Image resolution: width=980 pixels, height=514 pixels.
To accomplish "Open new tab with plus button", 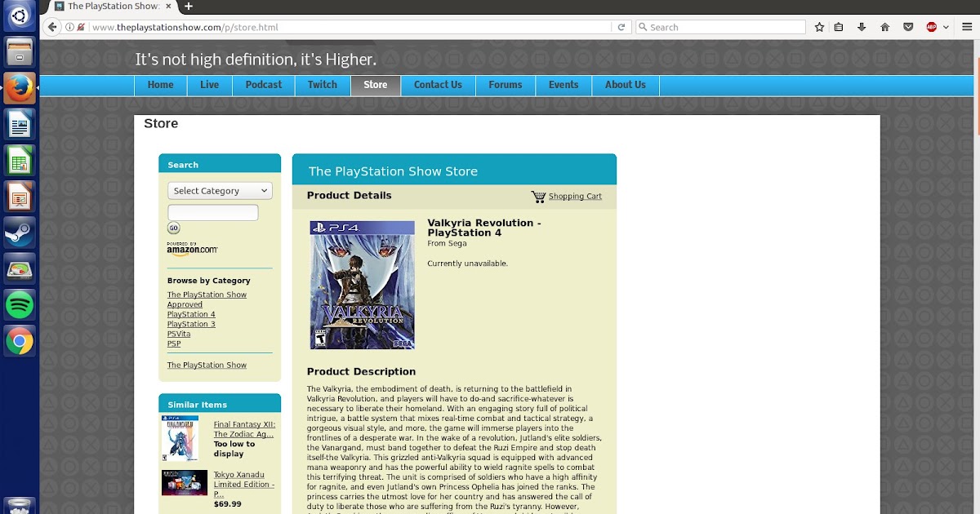I will (189, 7).
